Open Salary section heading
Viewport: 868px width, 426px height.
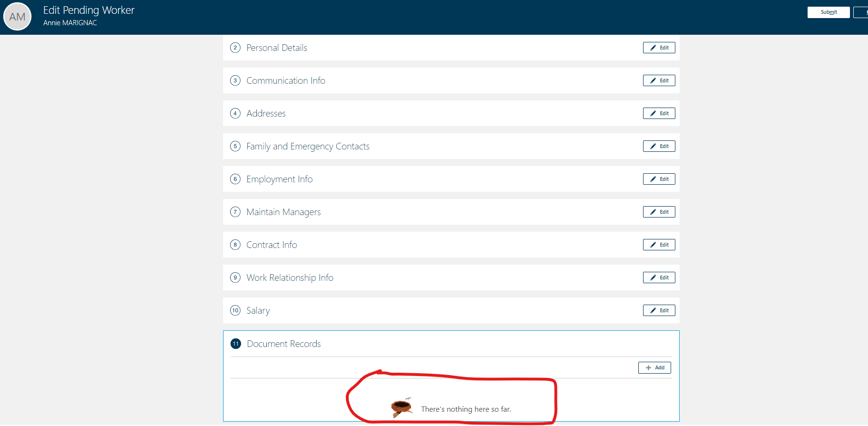tap(258, 310)
